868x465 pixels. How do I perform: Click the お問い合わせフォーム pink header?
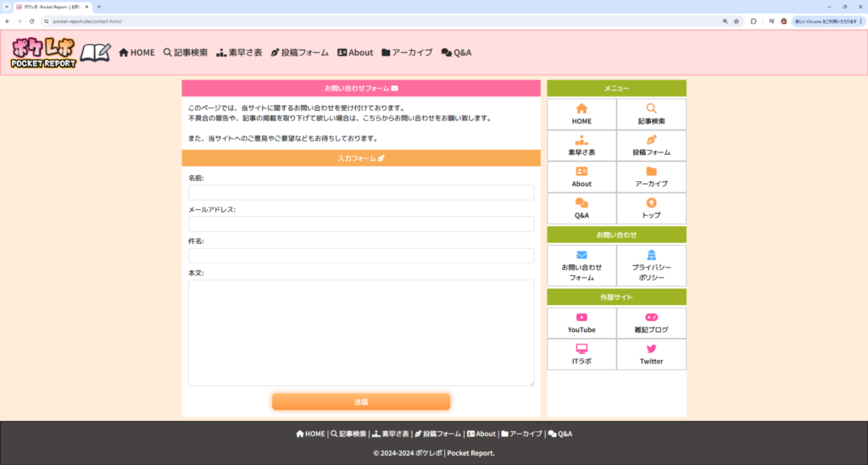coord(361,88)
